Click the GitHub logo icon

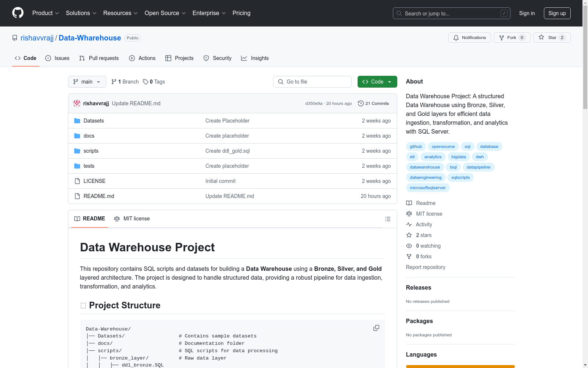[18, 13]
